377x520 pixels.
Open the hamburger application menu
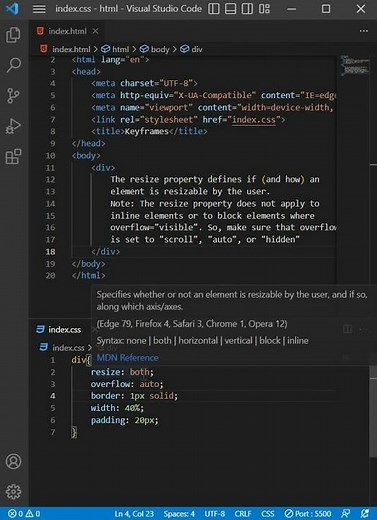(x=39, y=9)
